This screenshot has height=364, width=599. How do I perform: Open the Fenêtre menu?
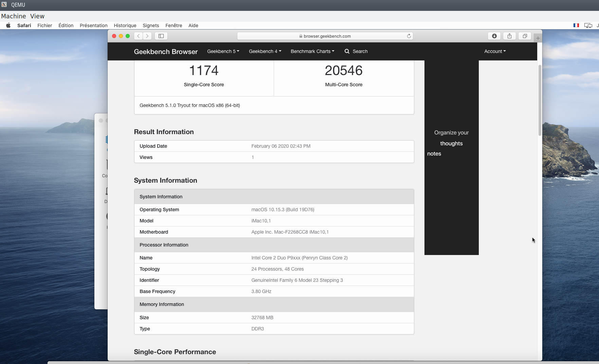[174, 25]
